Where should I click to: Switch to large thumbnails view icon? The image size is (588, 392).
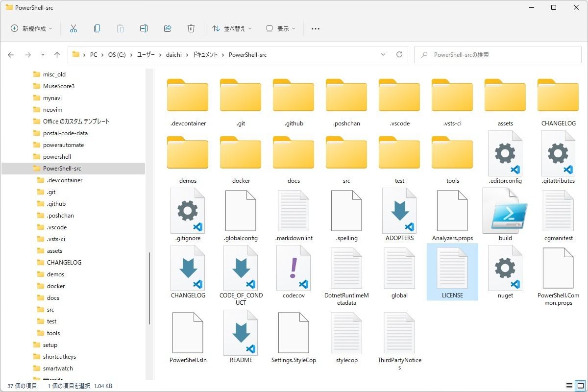tap(580, 386)
